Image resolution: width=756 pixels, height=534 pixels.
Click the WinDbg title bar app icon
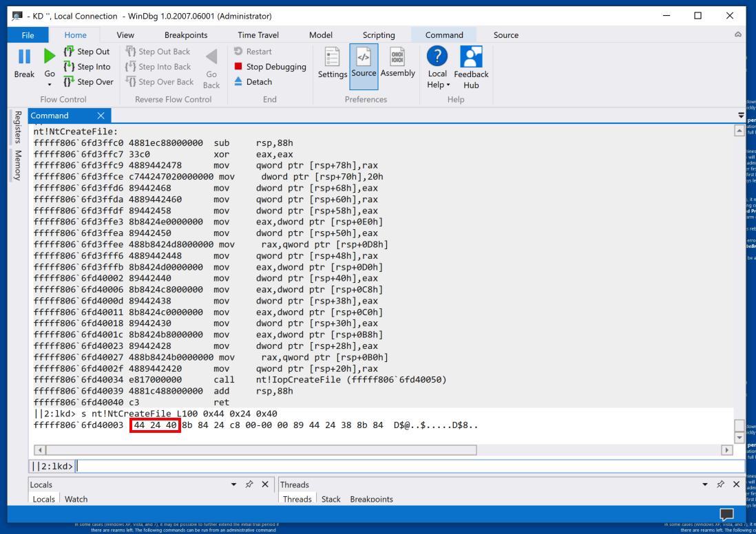pos(17,16)
